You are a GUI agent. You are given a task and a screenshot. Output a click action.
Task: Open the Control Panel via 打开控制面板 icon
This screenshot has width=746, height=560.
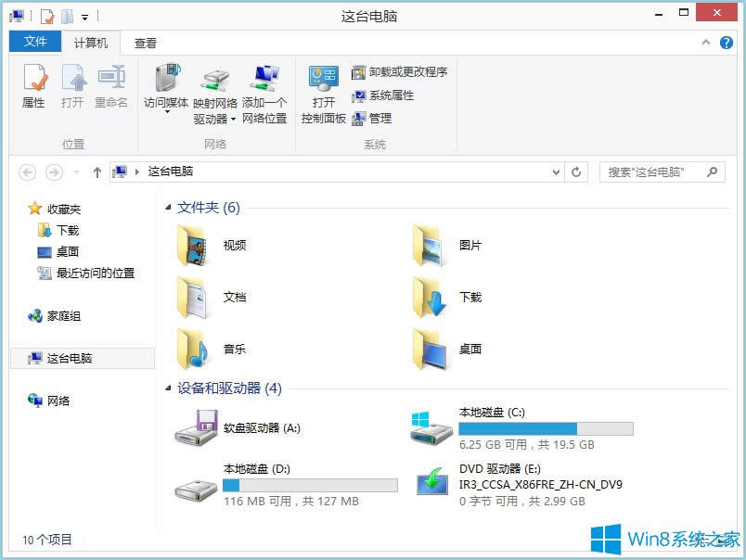point(323,90)
